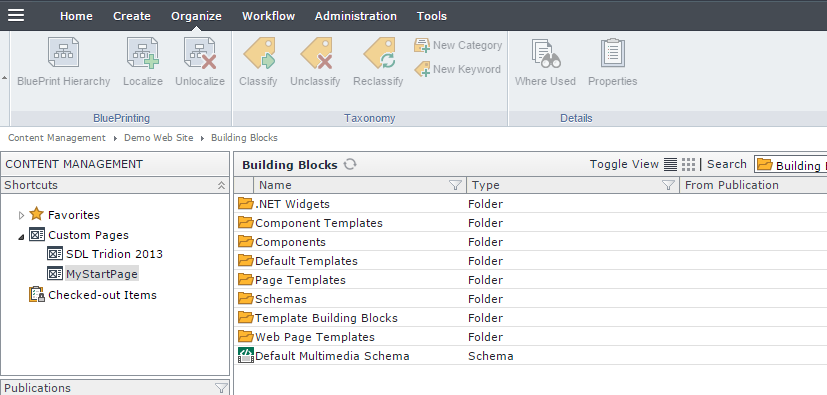Switch to thumbnail grid view icon
827x395 pixels.
tap(688, 165)
